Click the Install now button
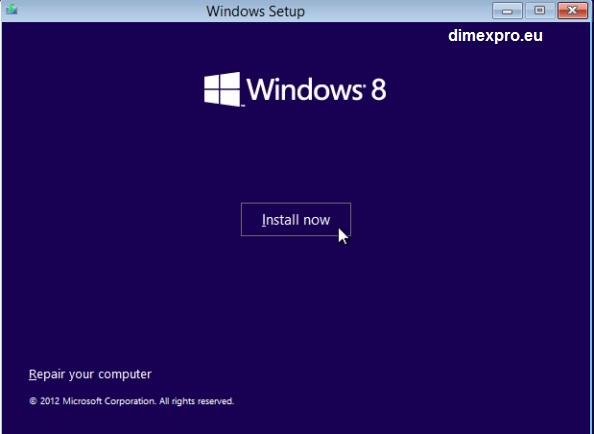This screenshot has width=594, height=434. pos(296,219)
